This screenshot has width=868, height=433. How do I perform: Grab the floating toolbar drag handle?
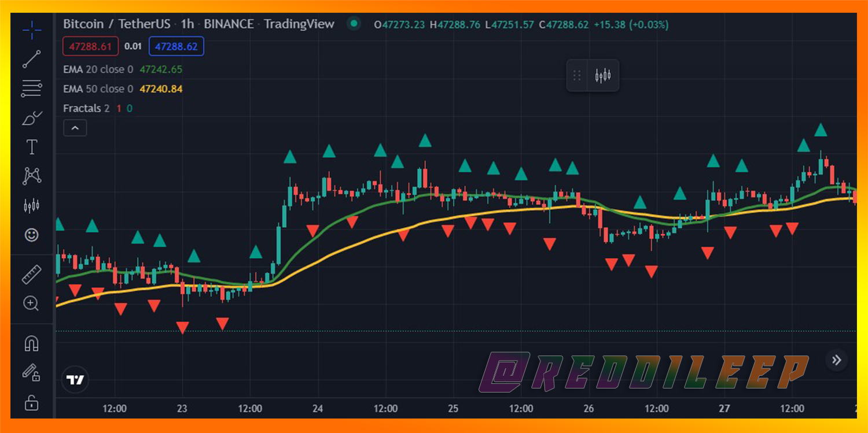tap(577, 75)
